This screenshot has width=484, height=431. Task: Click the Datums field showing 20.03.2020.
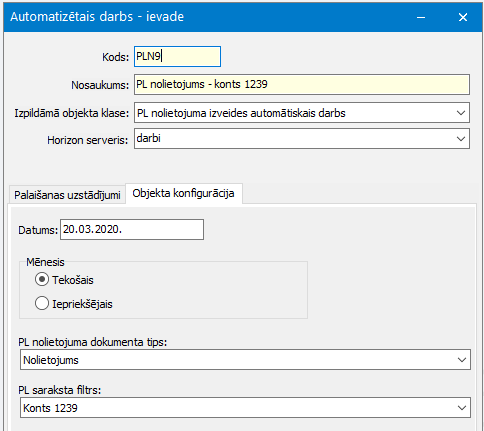[132, 229]
